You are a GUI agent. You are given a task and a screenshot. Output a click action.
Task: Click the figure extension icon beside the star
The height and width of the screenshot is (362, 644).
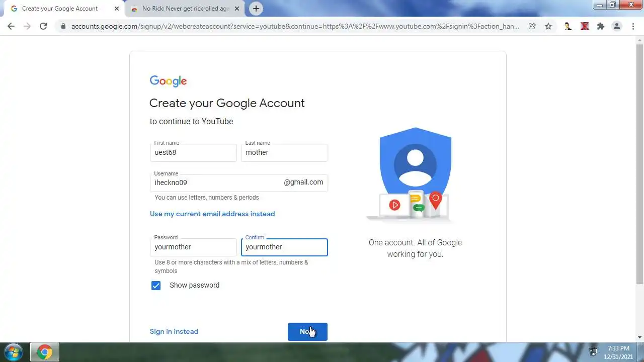[568, 27]
